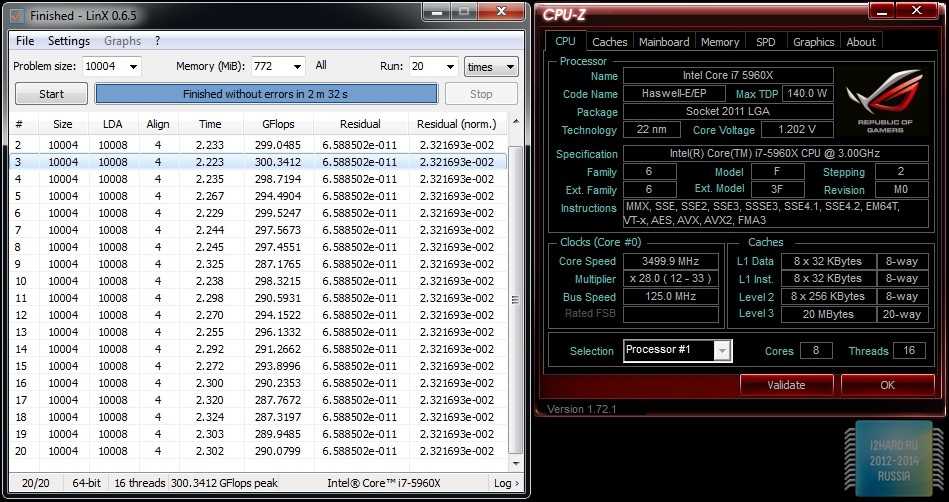Screen dimensions: 949x502
Task: Minimize the LinX window
Action: (436, 12)
